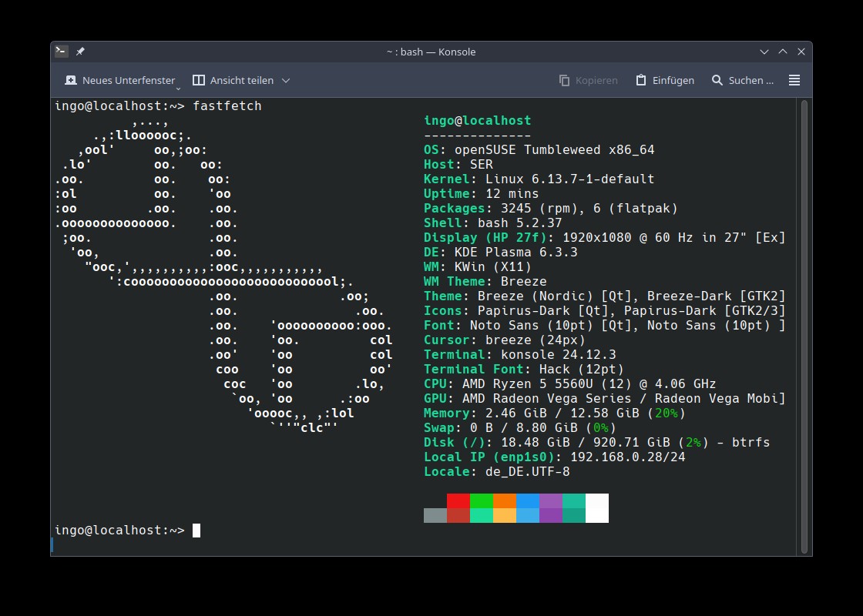
Task: Click the Kopieren copy icon
Action: coord(565,80)
